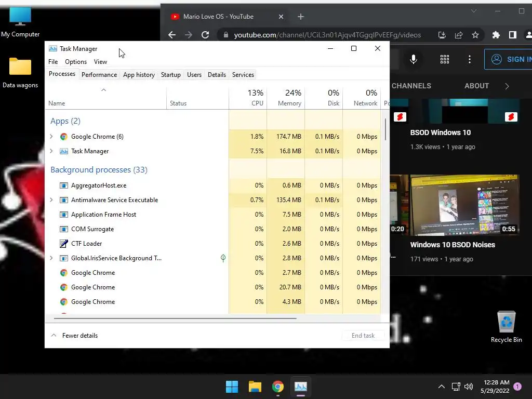
Task: Select the COM Surrogate process
Action: [x=212, y=229]
